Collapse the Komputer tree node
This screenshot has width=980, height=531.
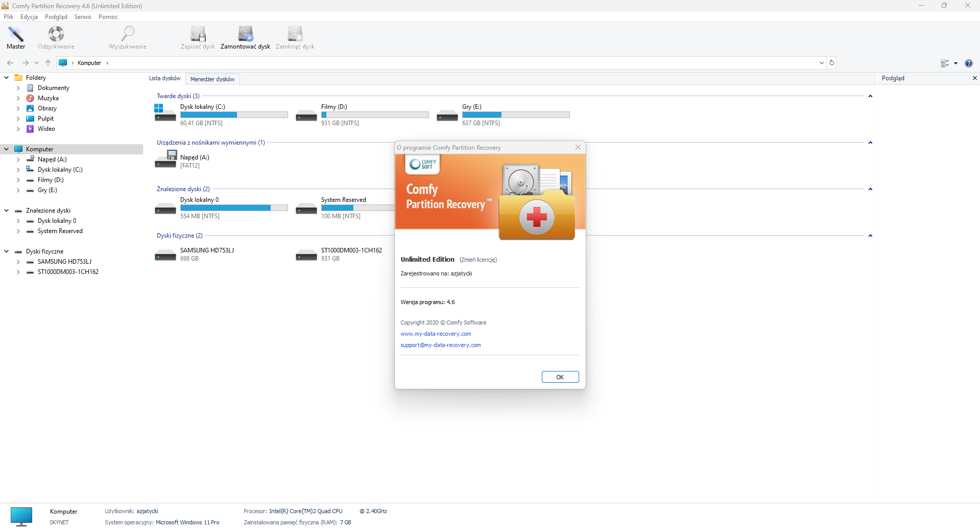tap(7, 149)
